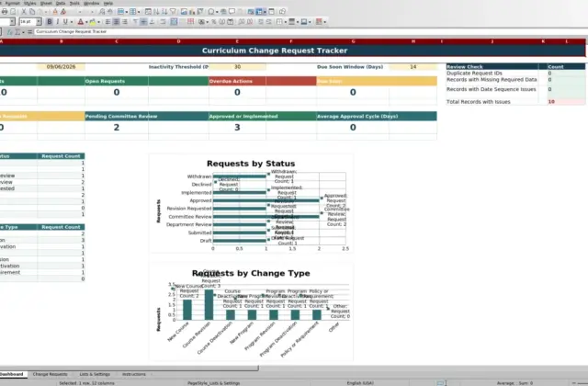The image size is (588, 386).
Task: Click the Cut scissors icon
Action: (x=24, y=12)
